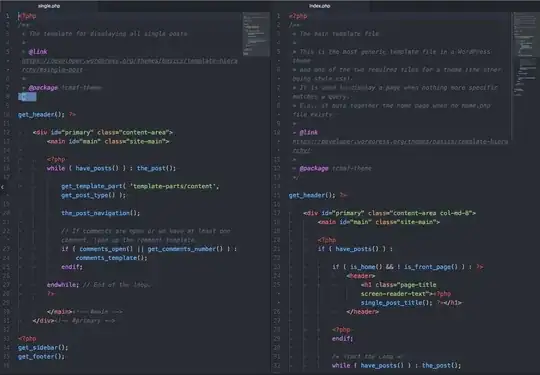Click the main site-main tag in index.php
Image resolution: width=540 pixels, height=375 pixels.
click(x=378, y=222)
